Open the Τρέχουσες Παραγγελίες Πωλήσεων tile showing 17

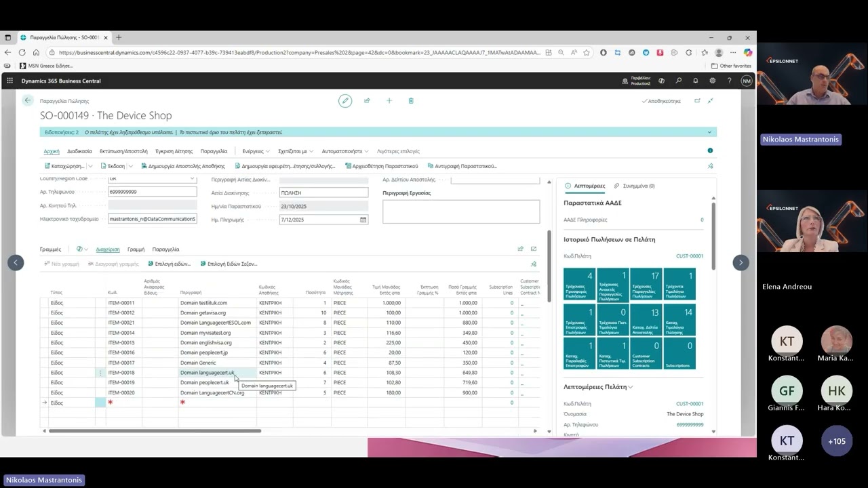[x=646, y=284]
